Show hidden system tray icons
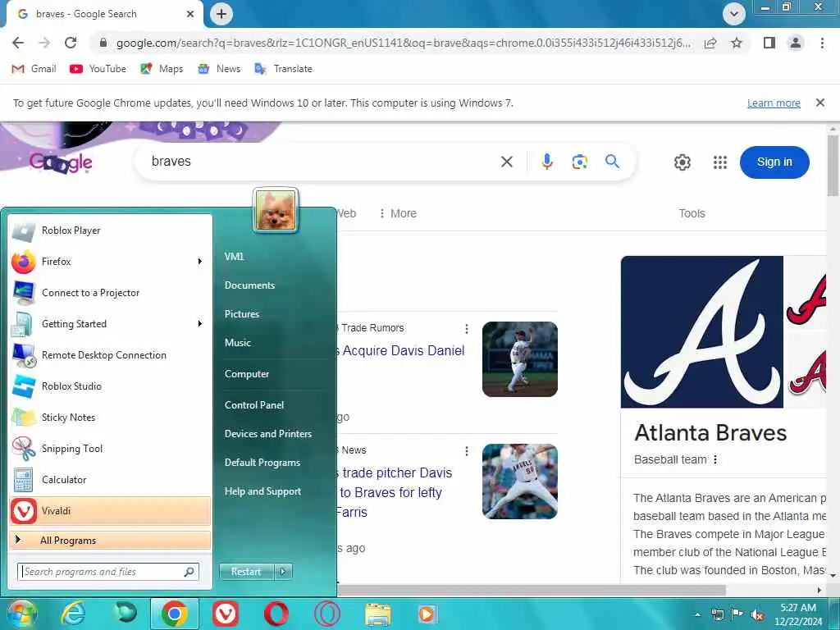 697,615
